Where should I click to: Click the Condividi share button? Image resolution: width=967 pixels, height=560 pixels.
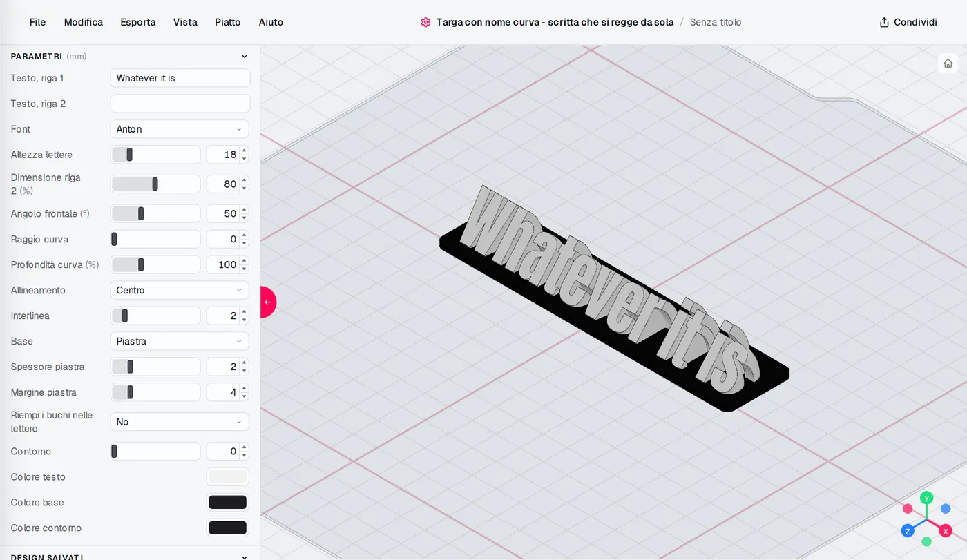point(908,22)
